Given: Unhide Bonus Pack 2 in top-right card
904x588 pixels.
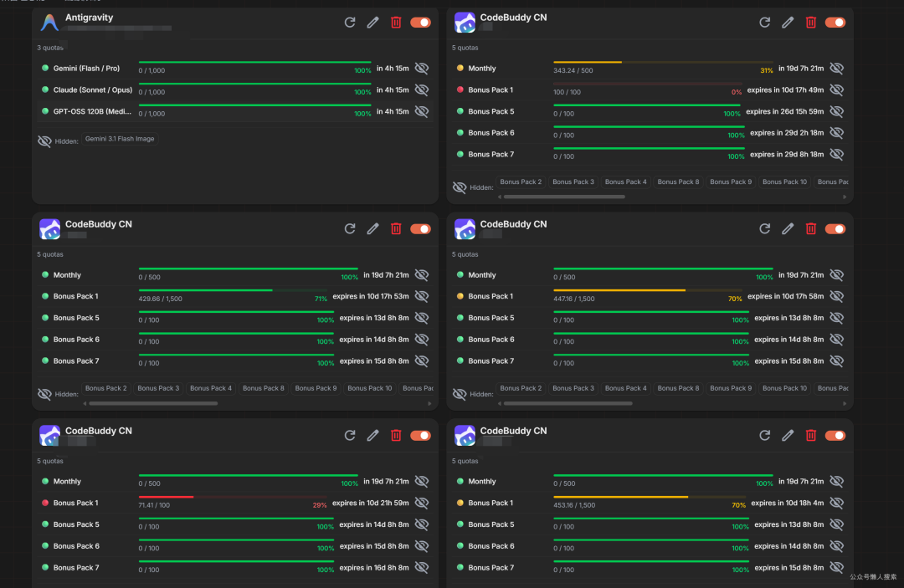Looking at the screenshot, I should coord(521,182).
